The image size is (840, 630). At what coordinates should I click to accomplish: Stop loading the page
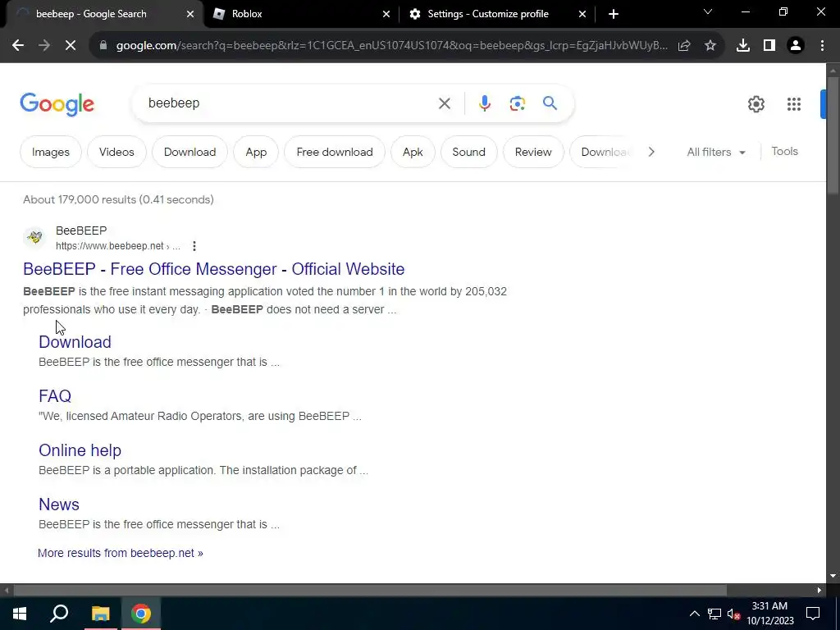click(71, 46)
